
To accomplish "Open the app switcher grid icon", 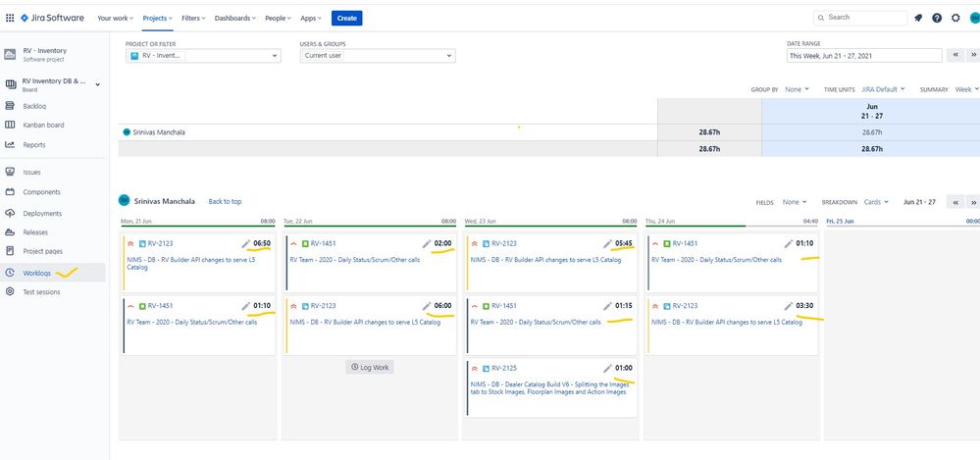I will [10, 18].
